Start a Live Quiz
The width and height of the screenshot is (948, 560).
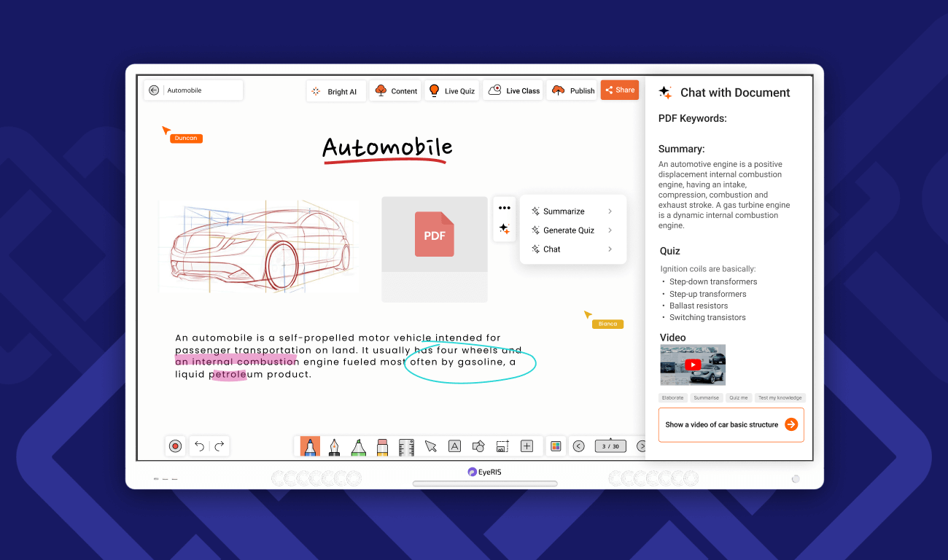451,91
